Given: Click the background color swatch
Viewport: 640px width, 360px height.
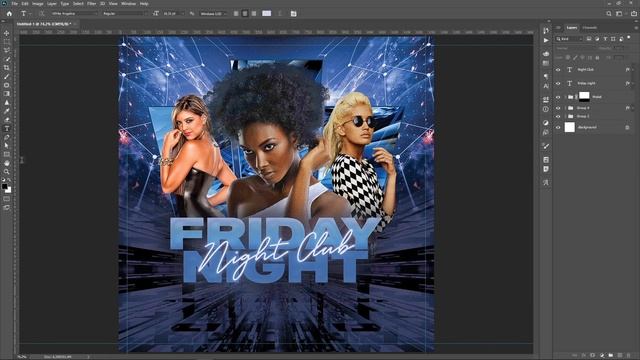Looking at the screenshot, I should [x=9, y=190].
